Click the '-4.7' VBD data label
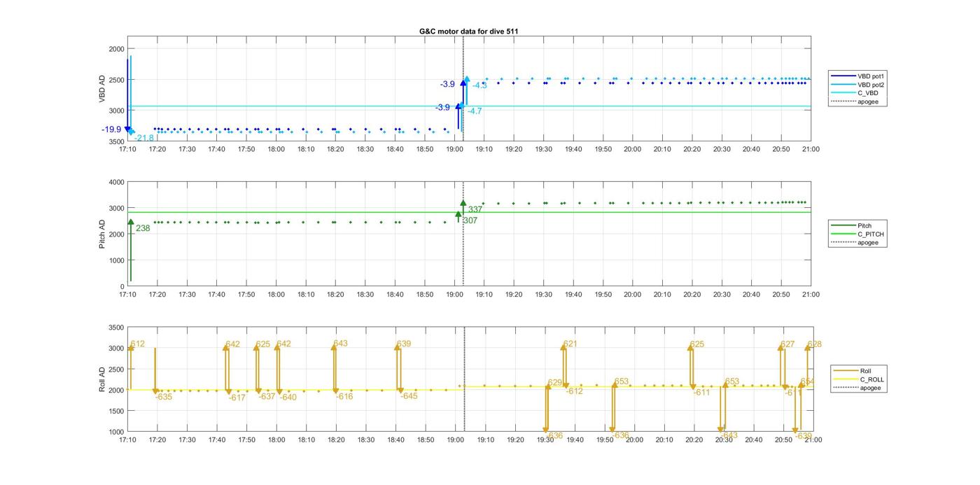The image size is (980, 485). point(475,111)
